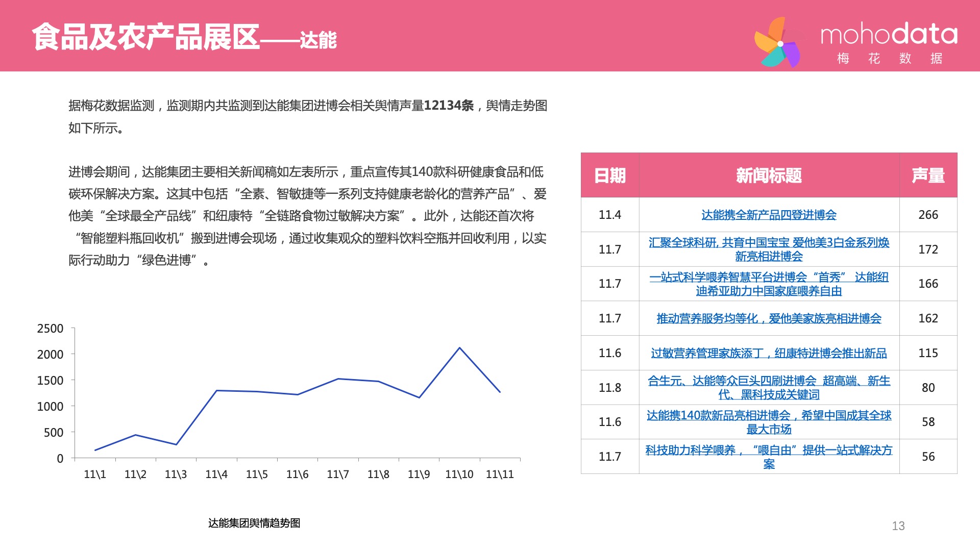
Task: Click the page number 13
Action: tap(898, 526)
